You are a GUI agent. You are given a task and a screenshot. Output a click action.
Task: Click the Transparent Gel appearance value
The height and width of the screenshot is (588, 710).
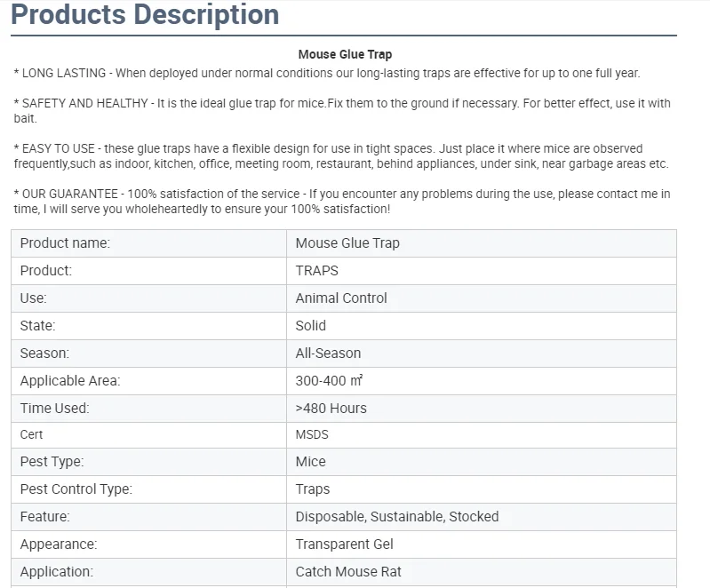point(344,544)
